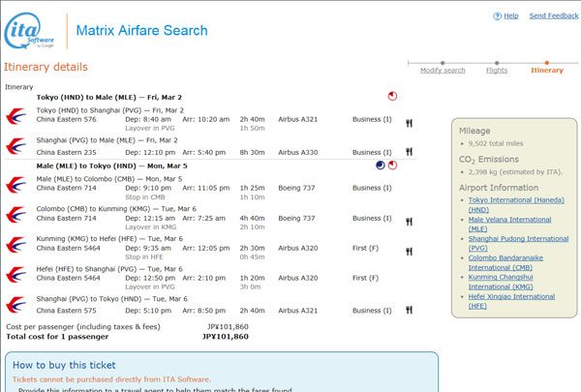Click meal icon for China Eastern 575
Viewport: 581px width, 392px height.
pyautogui.click(x=409, y=310)
